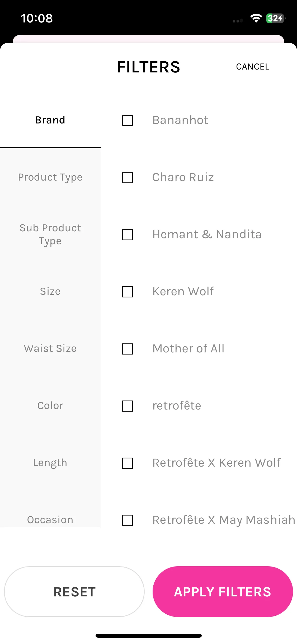Show the Size filter options
Image resolution: width=297 pixels, height=644 pixels.
click(50, 291)
